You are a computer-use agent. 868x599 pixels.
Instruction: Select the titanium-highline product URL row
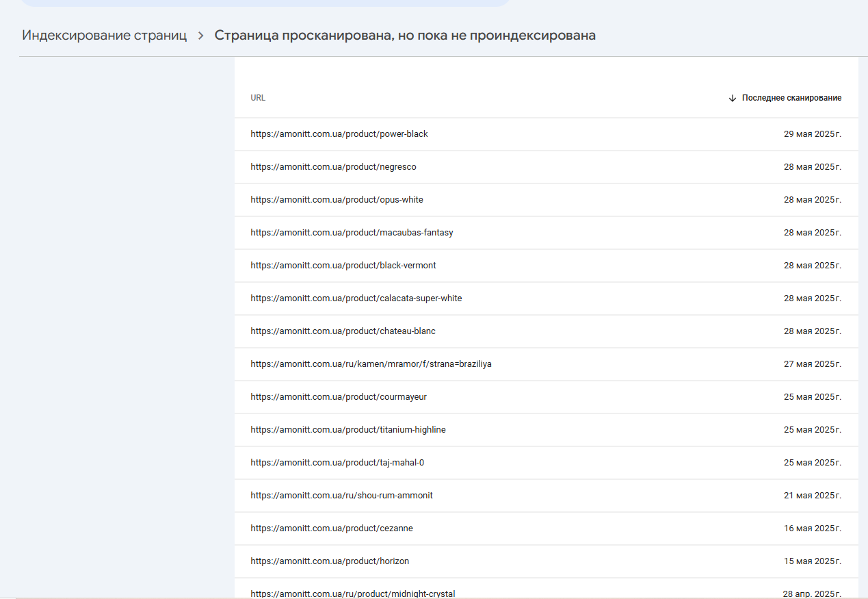click(x=546, y=430)
